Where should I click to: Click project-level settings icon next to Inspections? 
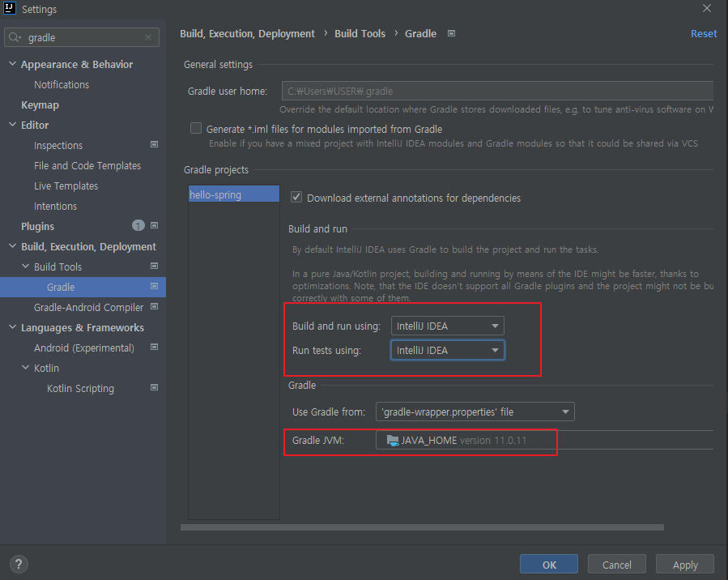[154, 144]
